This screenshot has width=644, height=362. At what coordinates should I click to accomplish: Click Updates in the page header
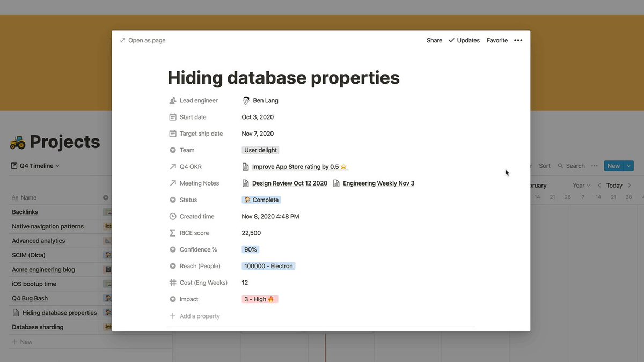coord(469,40)
